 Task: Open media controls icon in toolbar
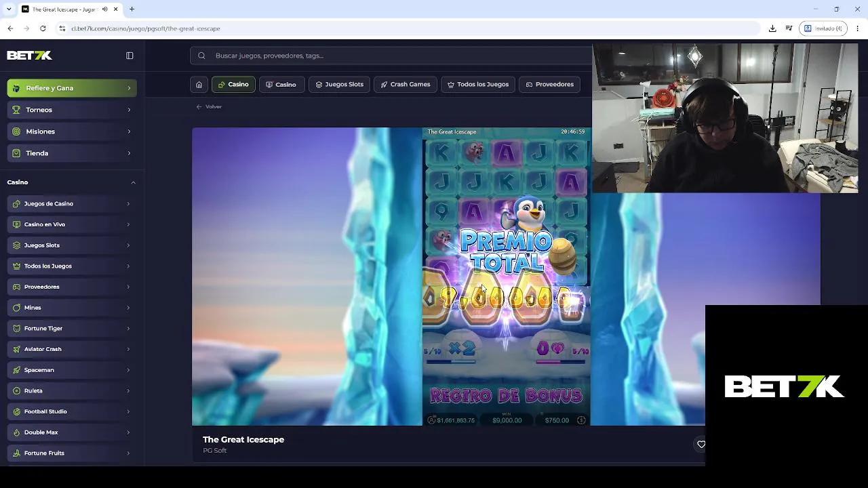coord(789,28)
